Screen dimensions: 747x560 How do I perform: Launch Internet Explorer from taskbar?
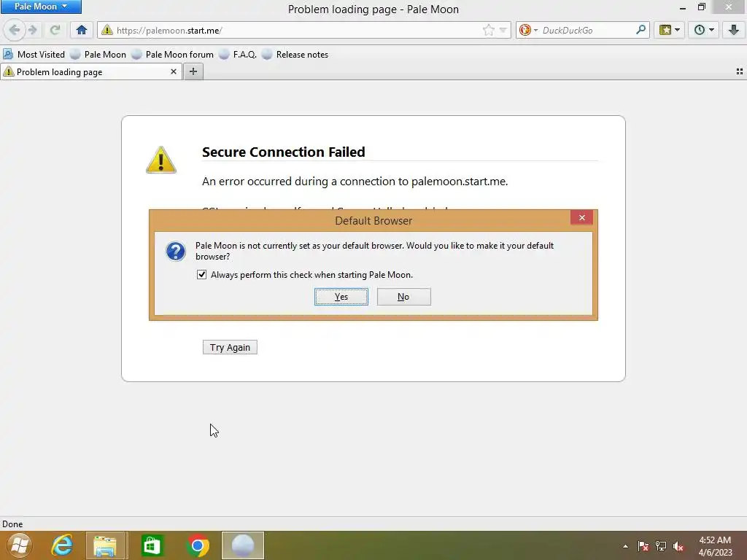pyautogui.click(x=62, y=545)
